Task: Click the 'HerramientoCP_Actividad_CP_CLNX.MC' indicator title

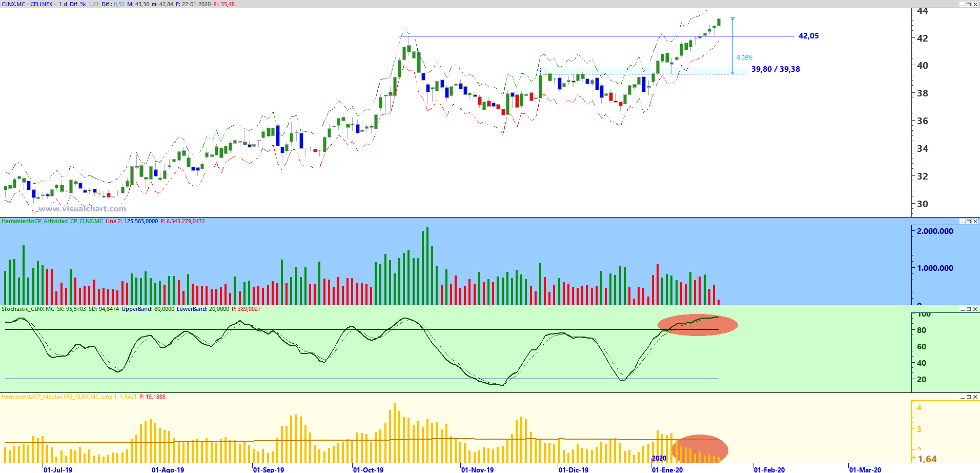Action: point(52,221)
